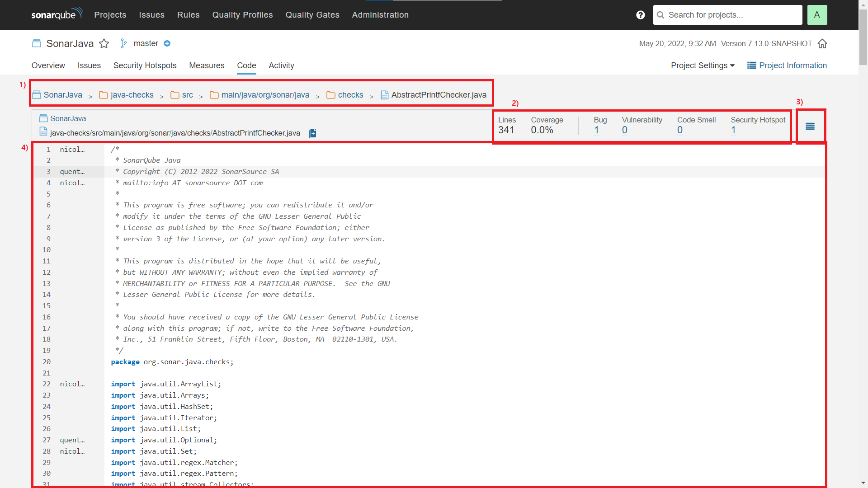
Task: Click the home icon near the version
Action: 822,43
